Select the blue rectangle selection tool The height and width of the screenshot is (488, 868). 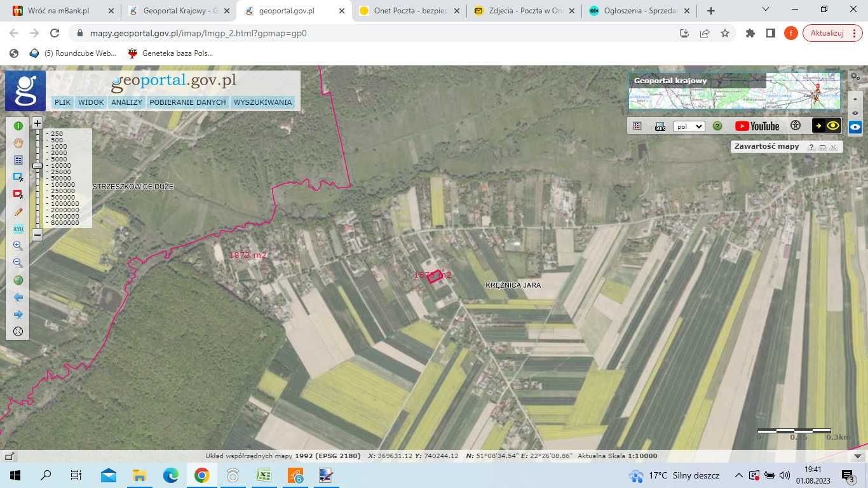pos(18,177)
